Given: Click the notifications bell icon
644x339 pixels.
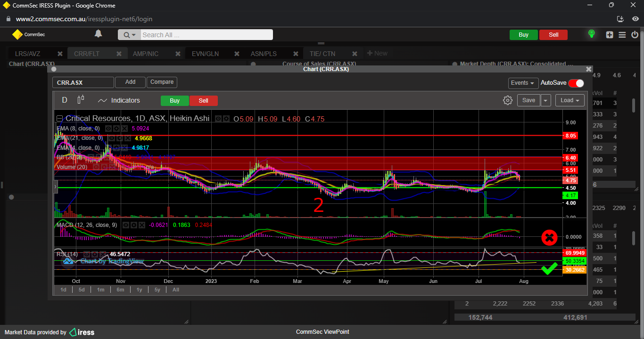Looking at the screenshot, I should (98, 34).
